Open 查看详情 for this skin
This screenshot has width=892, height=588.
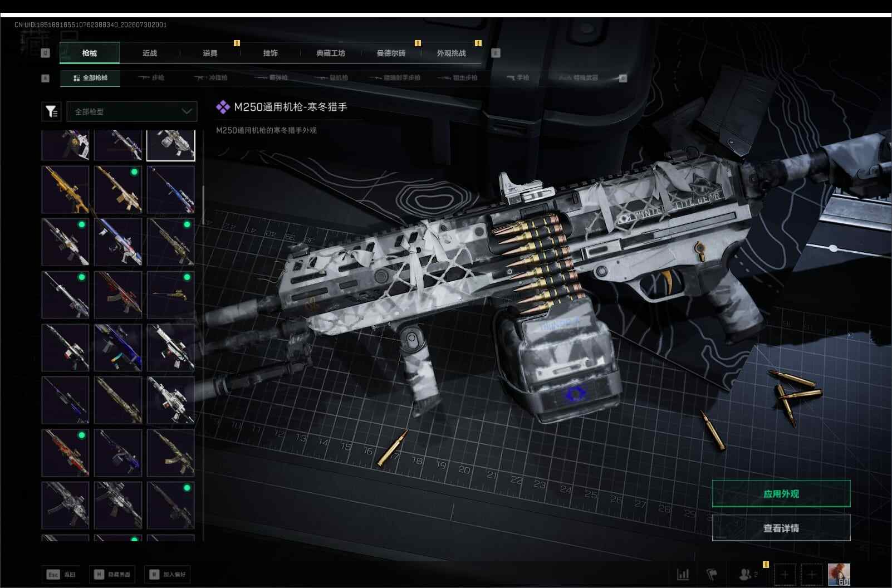click(x=781, y=528)
